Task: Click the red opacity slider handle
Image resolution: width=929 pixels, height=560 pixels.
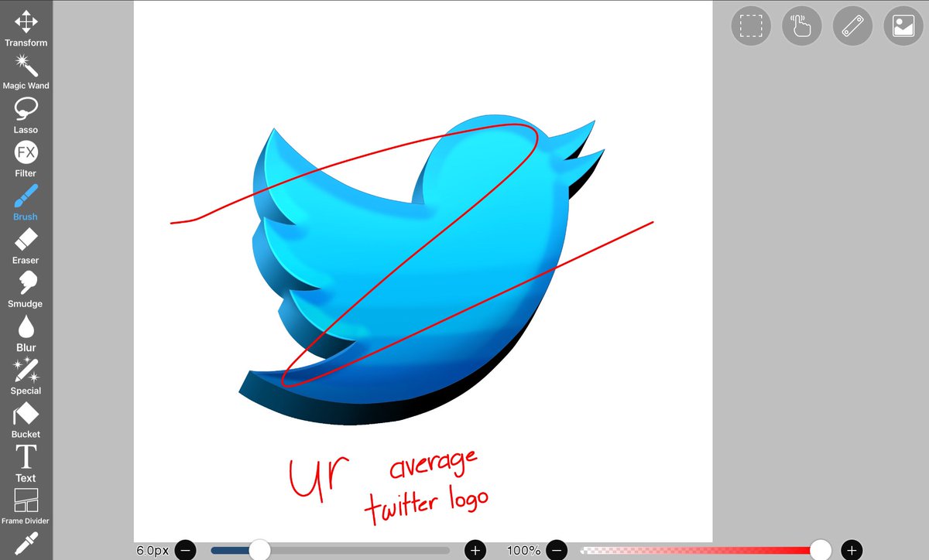Action: (x=821, y=550)
